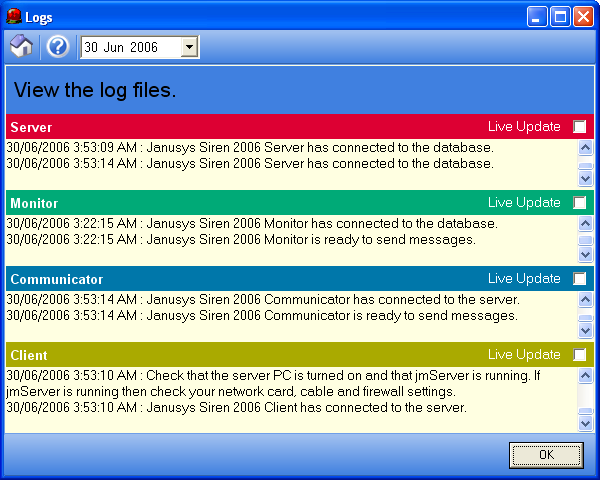Select the olive Client section header

point(300,355)
